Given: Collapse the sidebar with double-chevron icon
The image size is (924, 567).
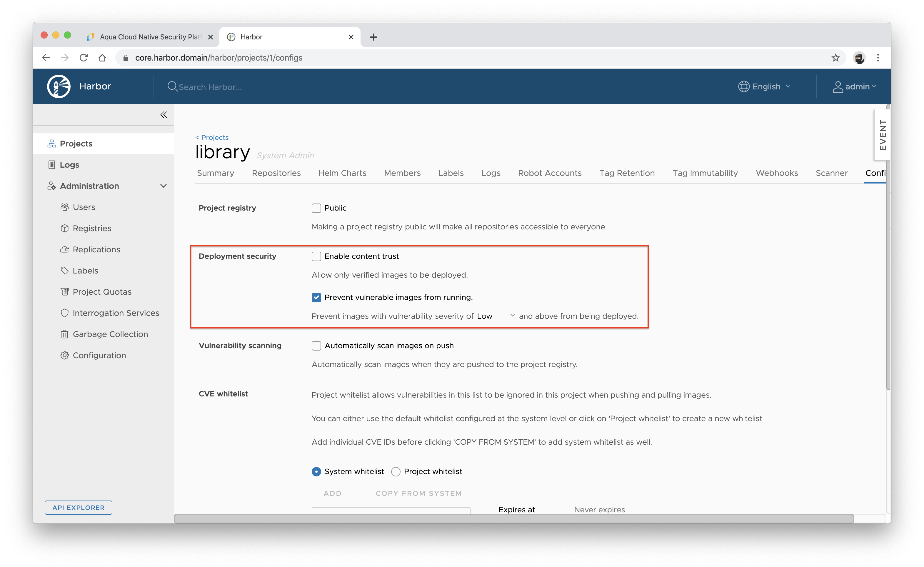Looking at the screenshot, I should (164, 115).
